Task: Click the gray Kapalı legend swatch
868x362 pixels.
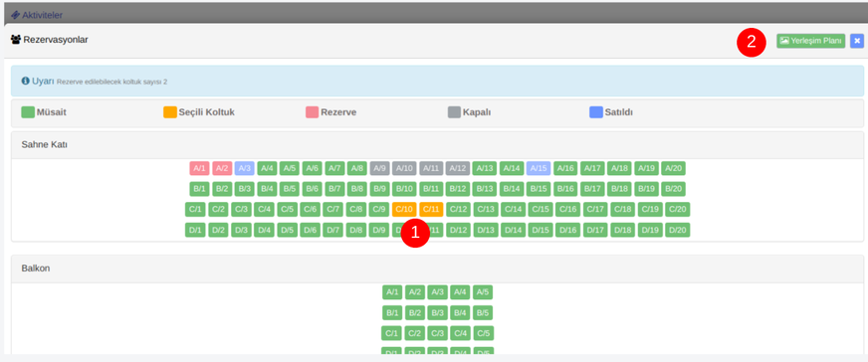Action: [455, 112]
